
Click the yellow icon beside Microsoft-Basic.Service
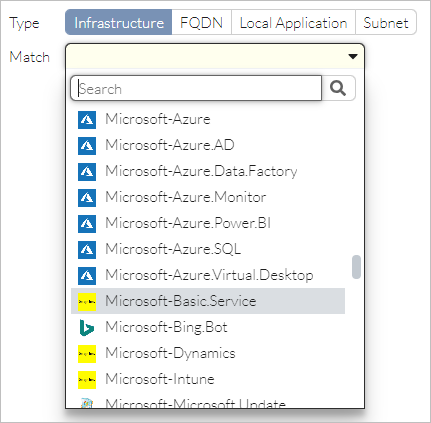coord(87,302)
